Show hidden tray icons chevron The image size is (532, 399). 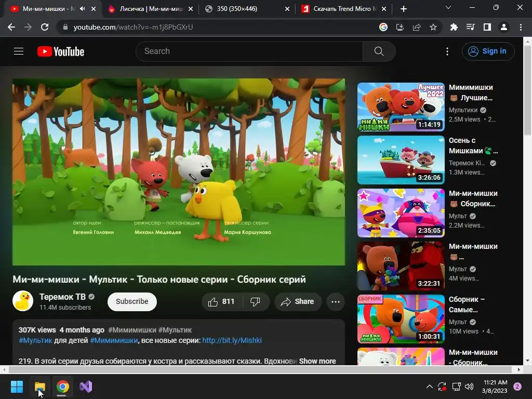click(429, 387)
